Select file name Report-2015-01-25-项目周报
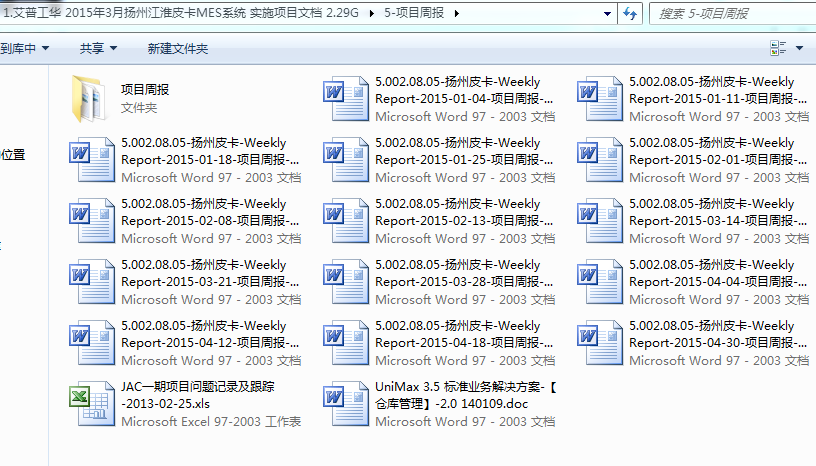 coord(464,151)
